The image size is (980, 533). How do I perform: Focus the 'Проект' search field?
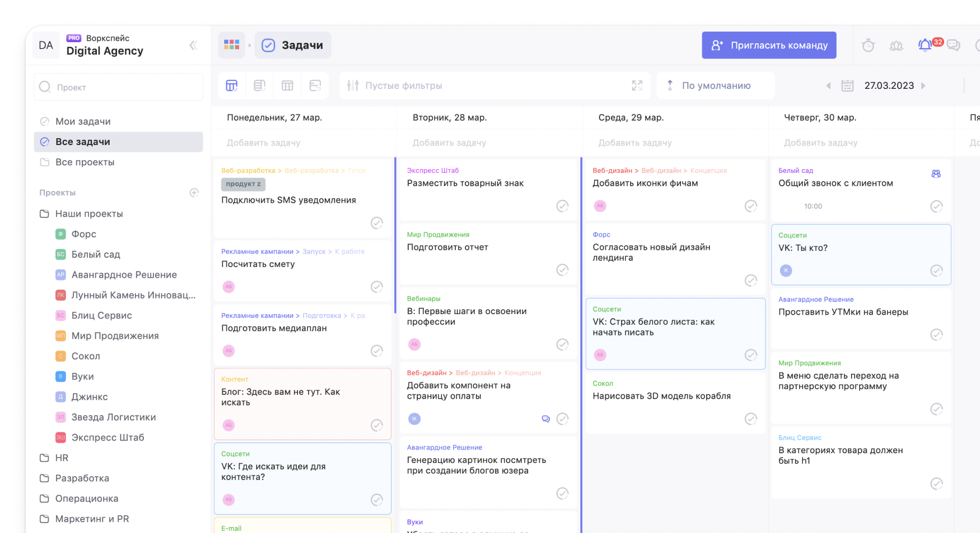point(118,87)
